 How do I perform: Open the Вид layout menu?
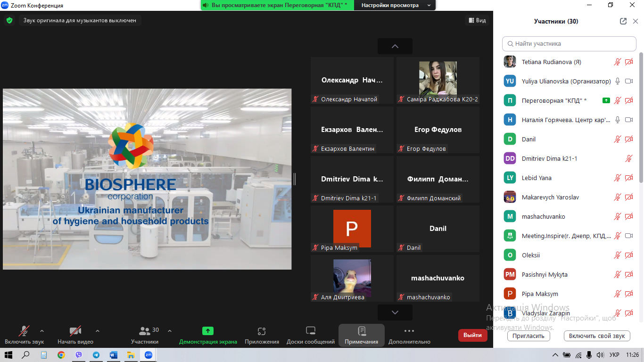(477, 20)
